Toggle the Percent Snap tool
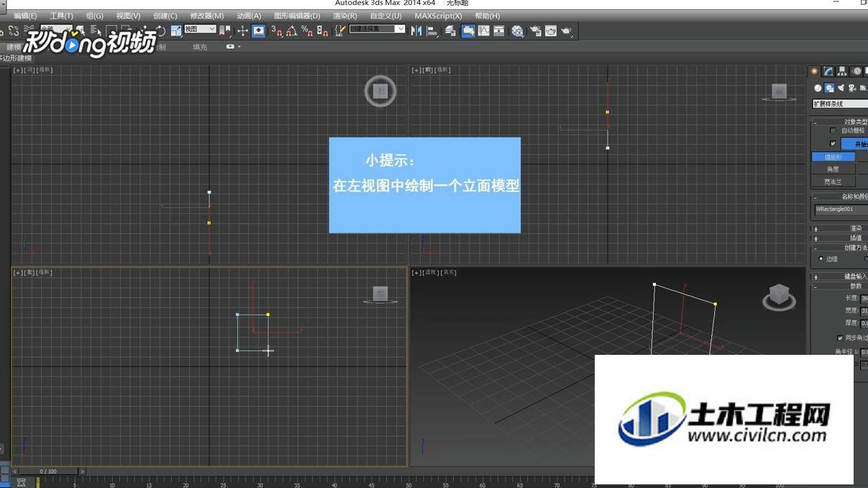 click(307, 30)
